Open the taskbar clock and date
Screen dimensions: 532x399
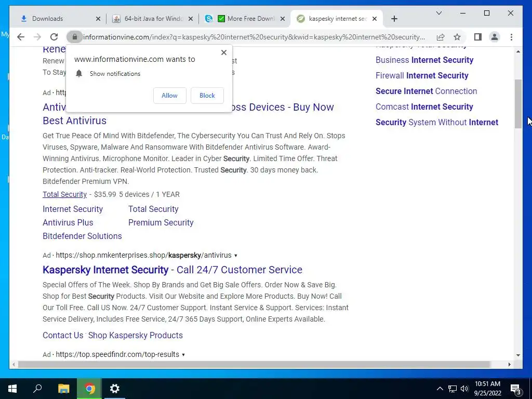(487, 389)
